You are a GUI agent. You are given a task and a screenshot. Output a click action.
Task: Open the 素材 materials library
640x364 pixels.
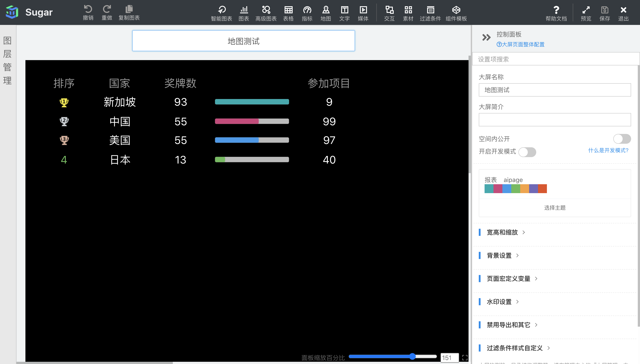[x=408, y=13]
